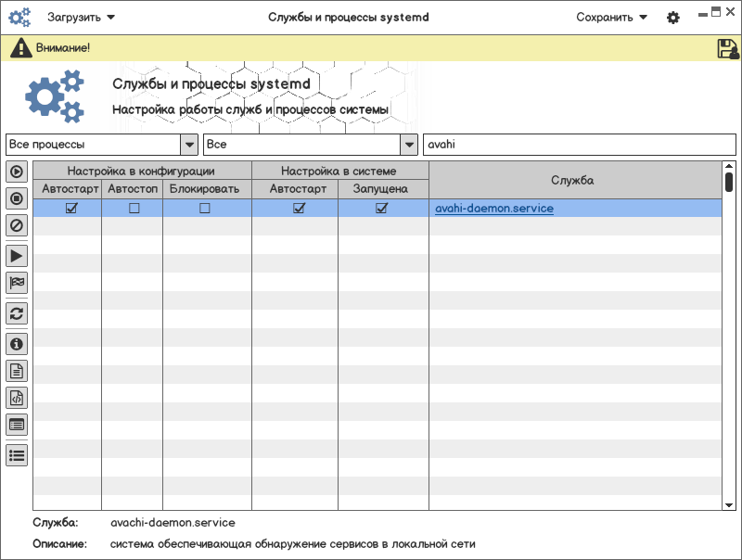Uncheck configuration Автостарт for avahi-daemon
This screenshot has width=742, height=560.
tap(71, 209)
